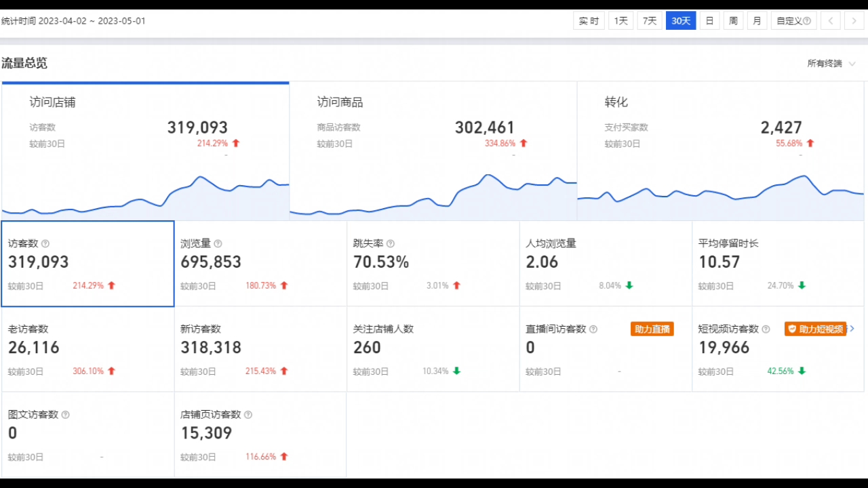Image resolution: width=868 pixels, height=488 pixels.
Task: Click the 浏览量 metric tile
Action: tap(260, 264)
